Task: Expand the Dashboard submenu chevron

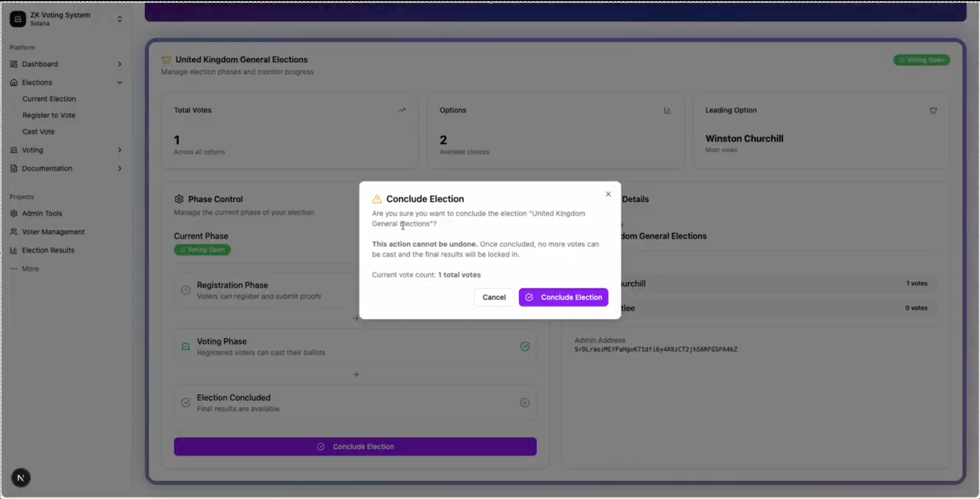Action: point(119,64)
